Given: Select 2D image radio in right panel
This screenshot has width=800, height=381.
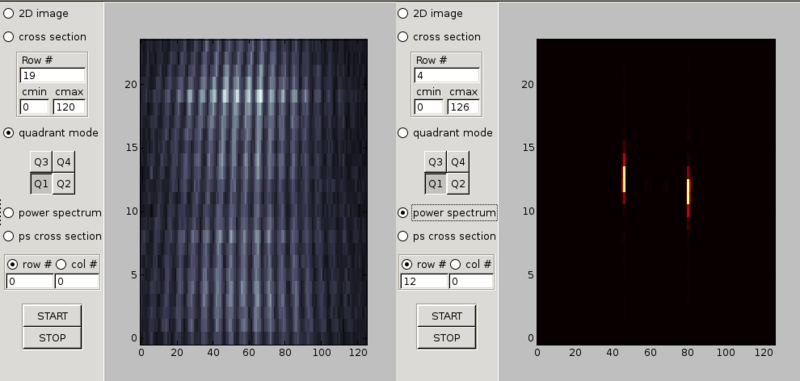Looking at the screenshot, I should (403, 13).
